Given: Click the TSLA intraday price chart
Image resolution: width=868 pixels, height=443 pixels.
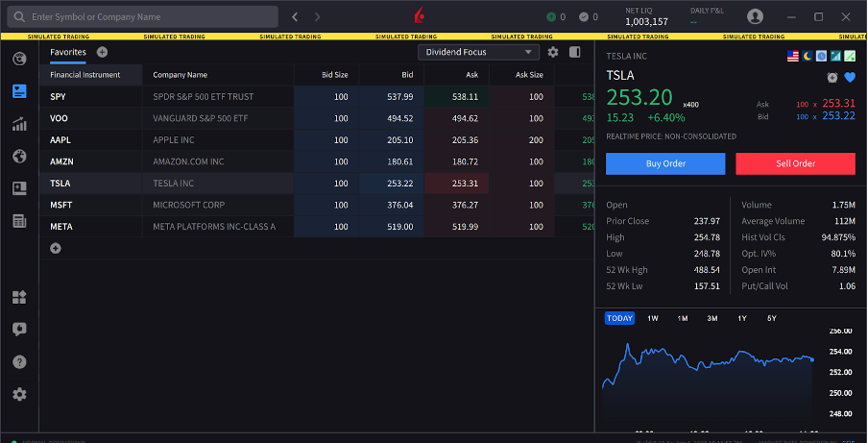Looking at the screenshot, I should coord(708,380).
